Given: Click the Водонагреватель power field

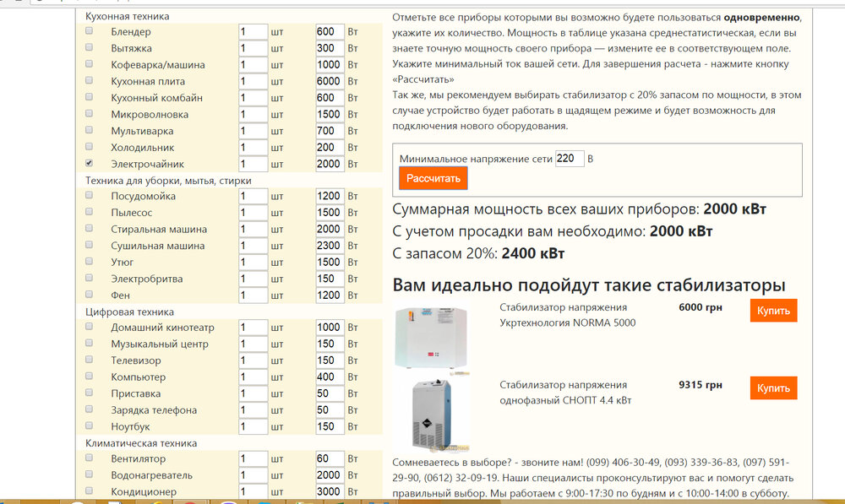Looking at the screenshot, I should pyautogui.click(x=330, y=475).
